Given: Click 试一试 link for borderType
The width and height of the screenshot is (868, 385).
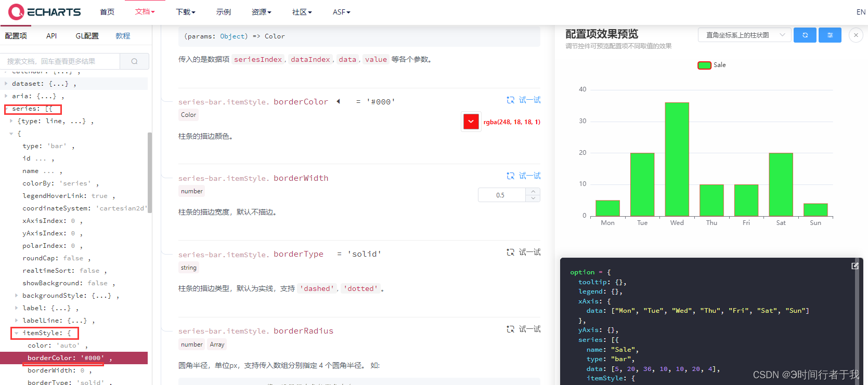Looking at the screenshot, I should click(x=529, y=252).
